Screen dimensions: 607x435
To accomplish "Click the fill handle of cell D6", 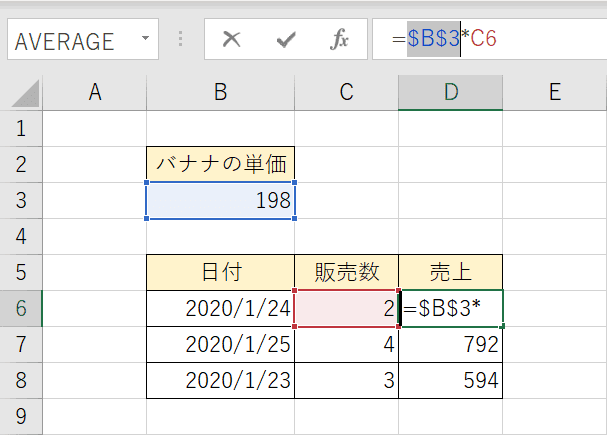I will pos(502,327).
